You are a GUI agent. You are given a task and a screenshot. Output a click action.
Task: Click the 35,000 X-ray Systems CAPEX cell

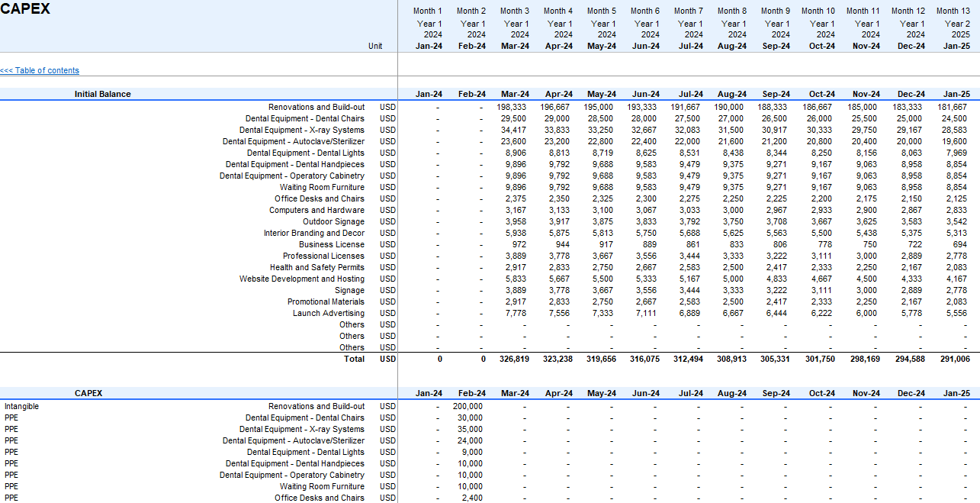pyautogui.click(x=470, y=429)
